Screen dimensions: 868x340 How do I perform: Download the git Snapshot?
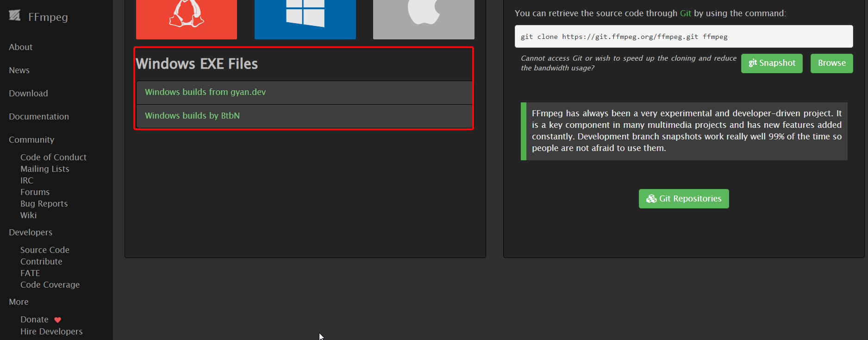[x=772, y=63]
